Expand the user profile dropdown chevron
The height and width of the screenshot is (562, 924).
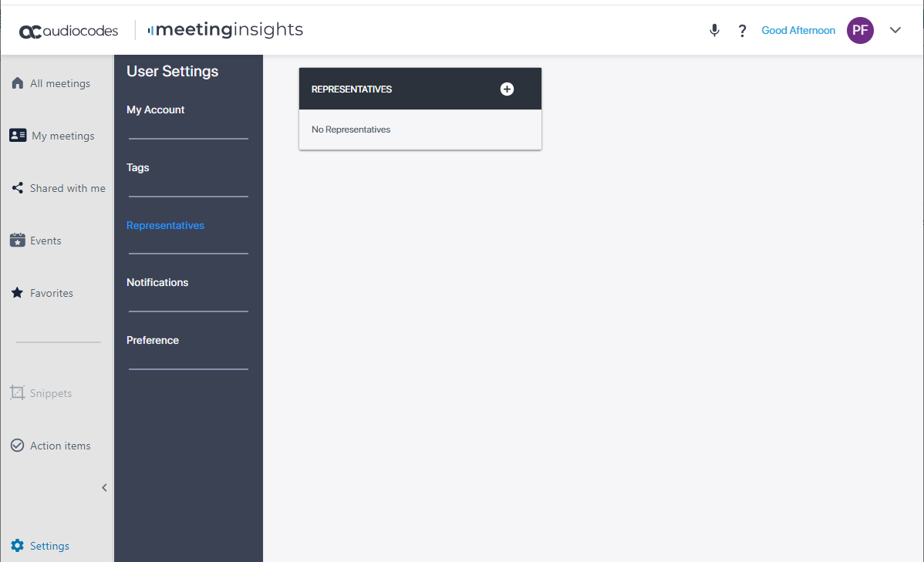(x=895, y=31)
